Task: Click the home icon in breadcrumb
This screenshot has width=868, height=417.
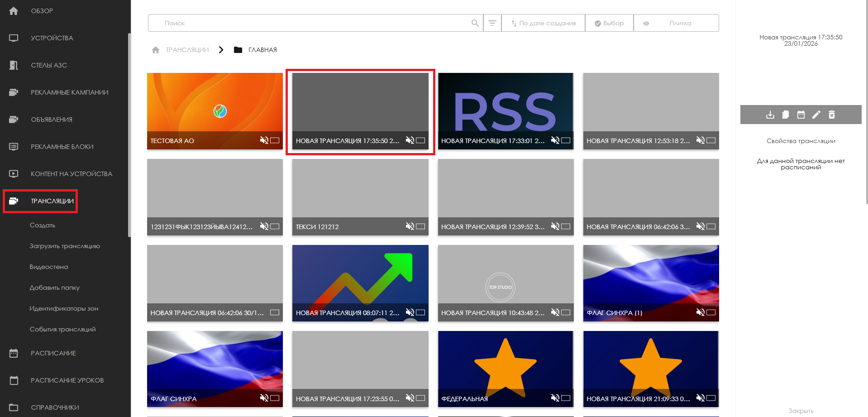Action: point(156,50)
